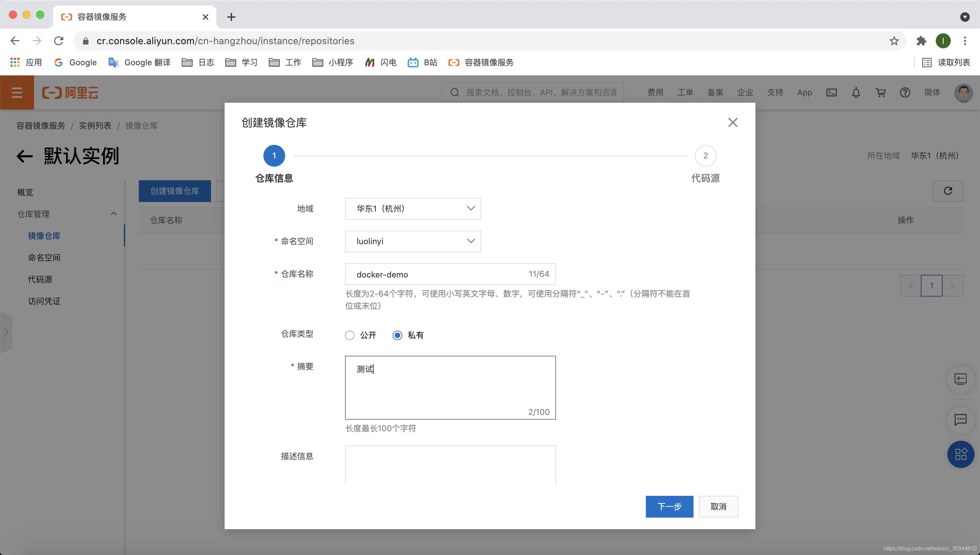Image resolution: width=980 pixels, height=555 pixels.
Task: Close the 创建镜像仓库 dialog
Action: pyautogui.click(x=733, y=122)
